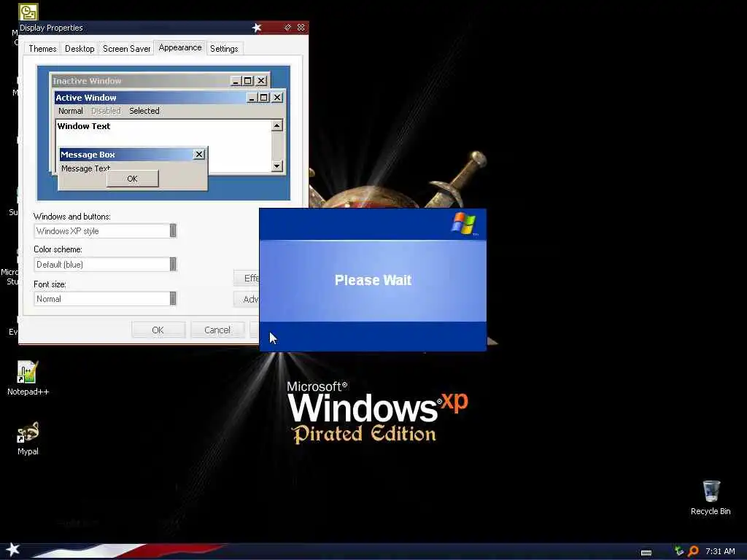Screen dimensions: 747x560
Task: Open the Recycle Bin icon
Action: [x=711, y=497]
